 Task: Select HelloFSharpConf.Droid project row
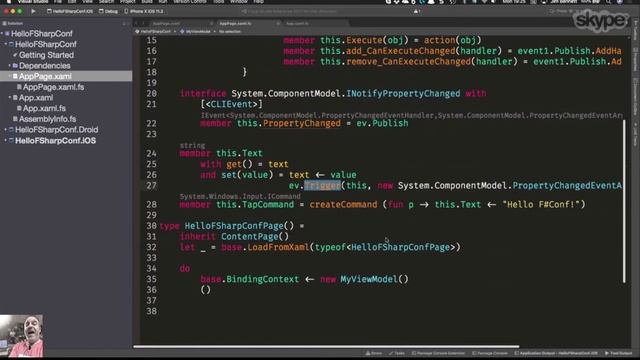point(56,129)
